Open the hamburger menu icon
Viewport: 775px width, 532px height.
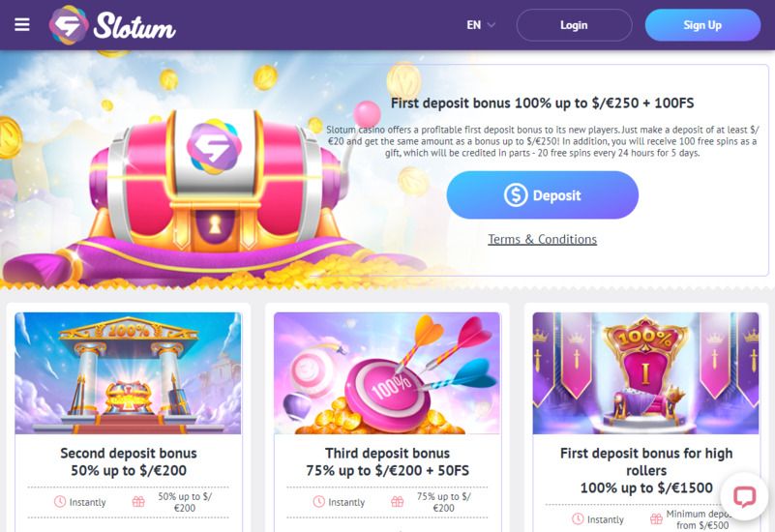point(22,25)
